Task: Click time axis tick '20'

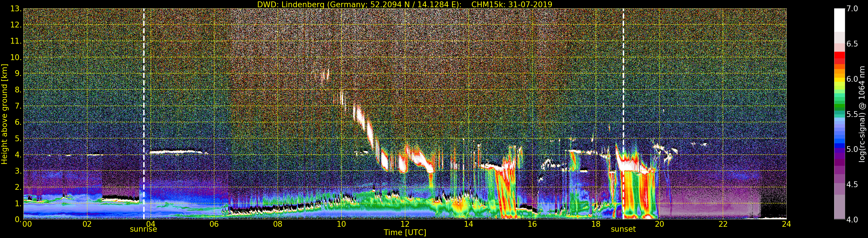Action: pos(659,224)
